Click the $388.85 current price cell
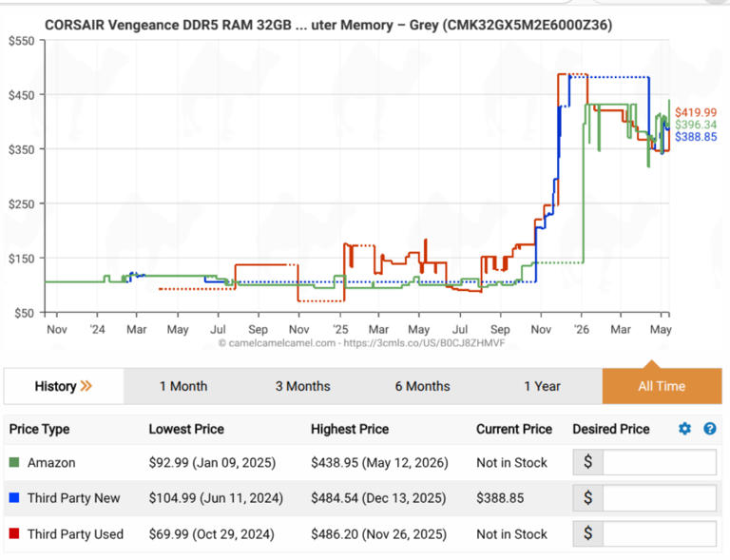The width and height of the screenshot is (730, 560). click(500, 498)
